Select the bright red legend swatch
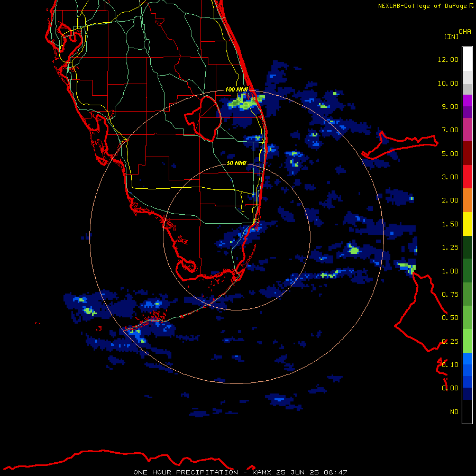This screenshot has height=476, width=476. coord(467,177)
